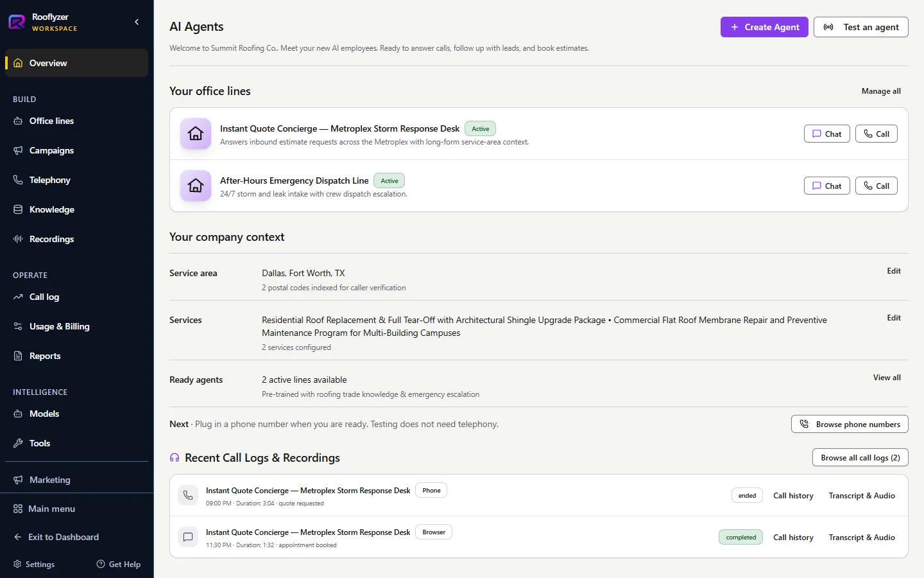Click the Usage & Billing icon

click(18, 326)
